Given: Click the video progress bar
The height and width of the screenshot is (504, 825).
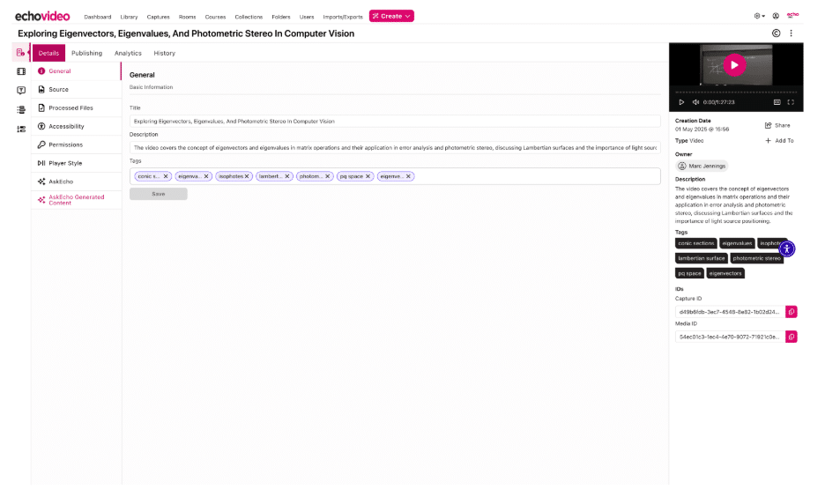Looking at the screenshot, I should click(736, 92).
